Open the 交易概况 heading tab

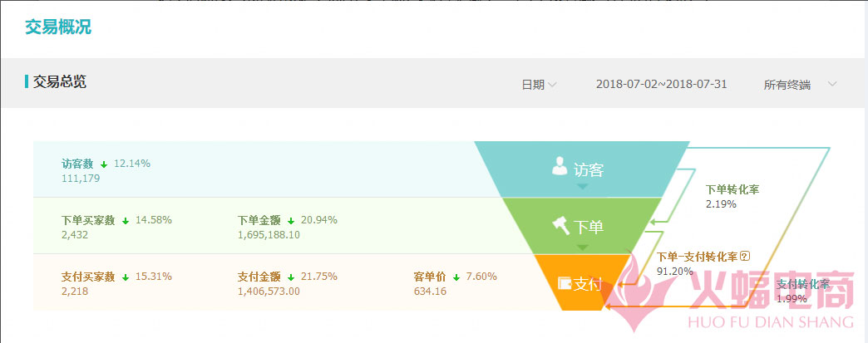58,27
